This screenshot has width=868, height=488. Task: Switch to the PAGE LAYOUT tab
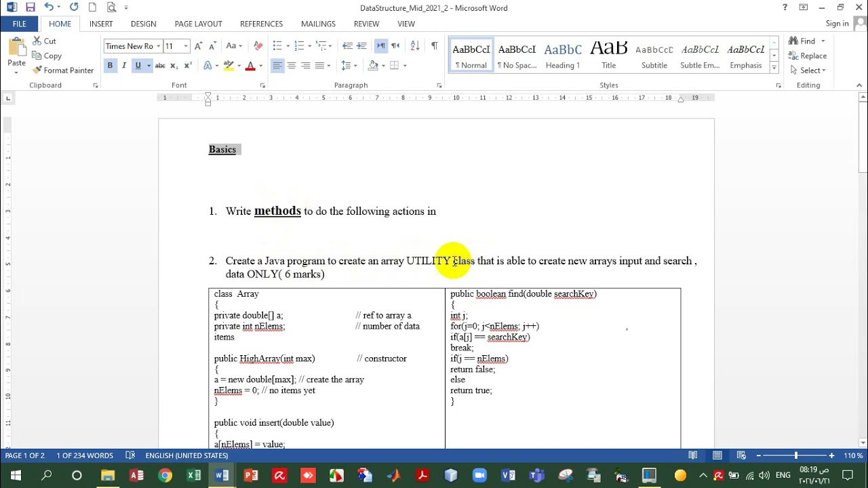coord(198,24)
